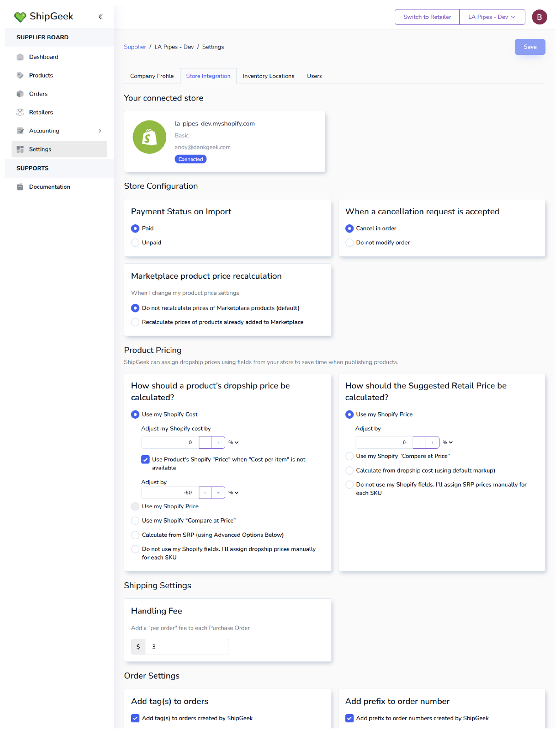Click the Connected status badge
The height and width of the screenshot is (733, 560).
(x=191, y=159)
